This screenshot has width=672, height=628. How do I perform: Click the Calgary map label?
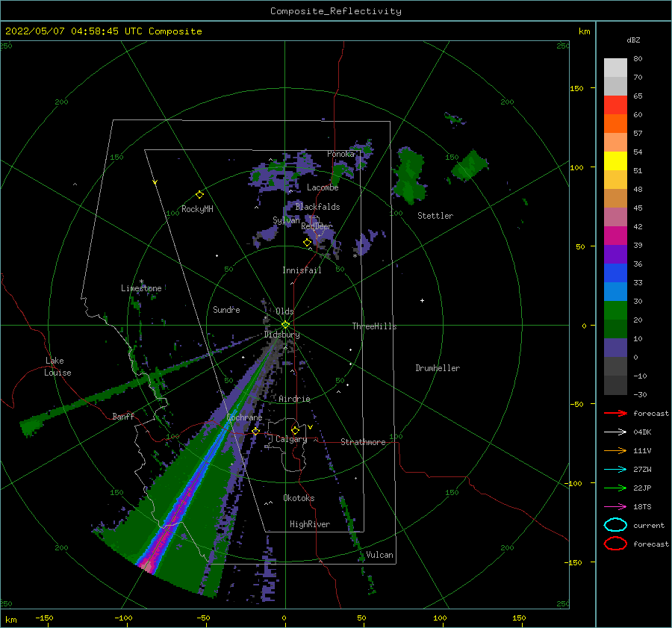(x=291, y=439)
